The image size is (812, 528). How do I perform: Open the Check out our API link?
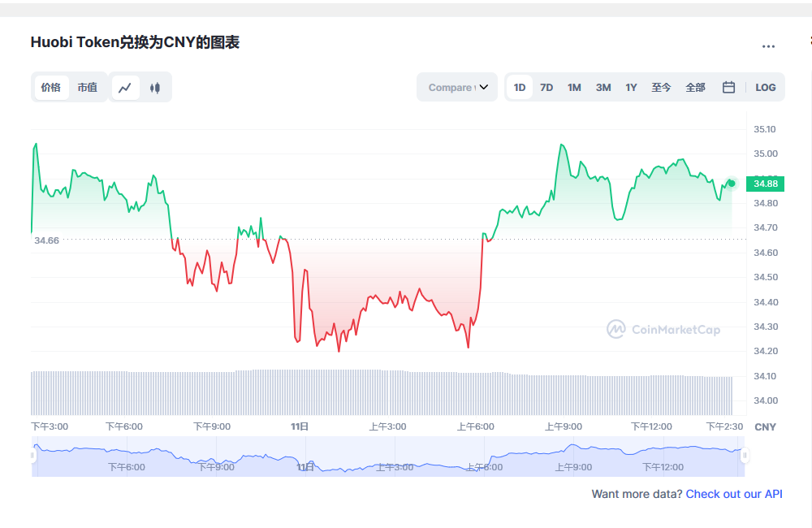[x=734, y=494]
